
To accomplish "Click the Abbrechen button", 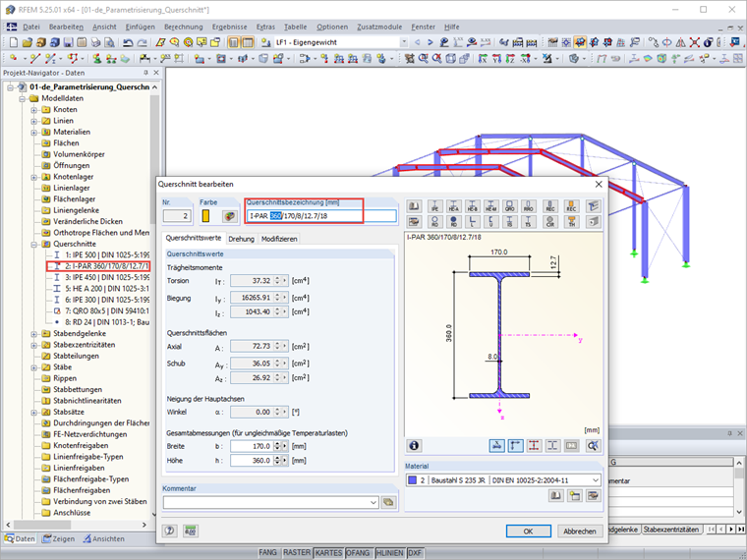I will (579, 532).
